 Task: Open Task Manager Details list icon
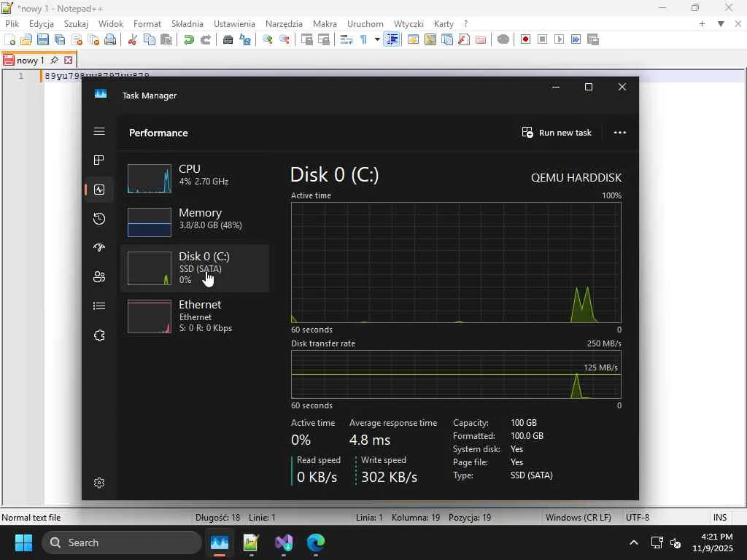(x=99, y=306)
